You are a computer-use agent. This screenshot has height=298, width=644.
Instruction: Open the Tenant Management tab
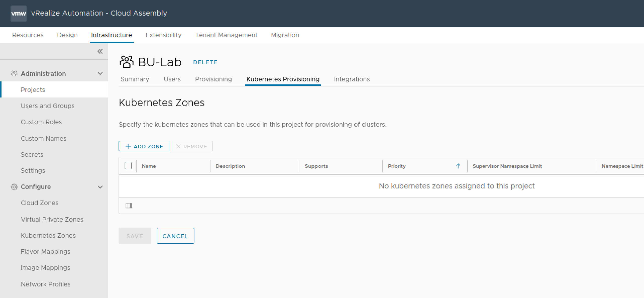[226, 35]
